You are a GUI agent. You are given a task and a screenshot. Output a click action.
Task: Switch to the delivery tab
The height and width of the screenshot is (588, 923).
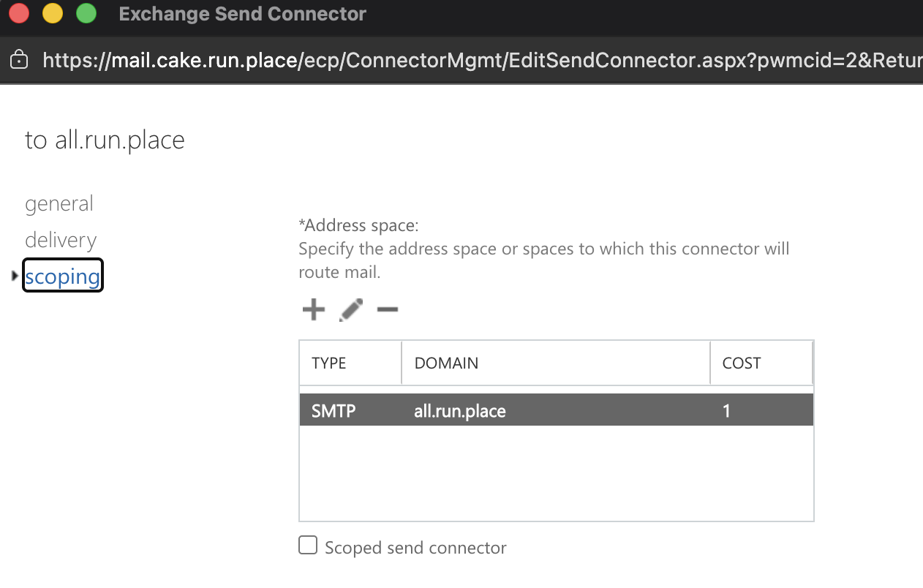click(x=61, y=240)
